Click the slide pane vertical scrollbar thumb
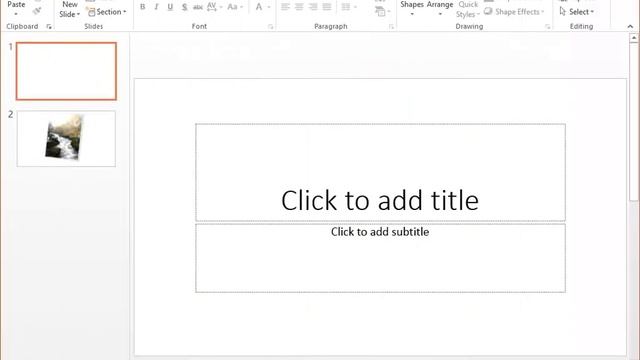 pyautogui.click(x=633, y=122)
